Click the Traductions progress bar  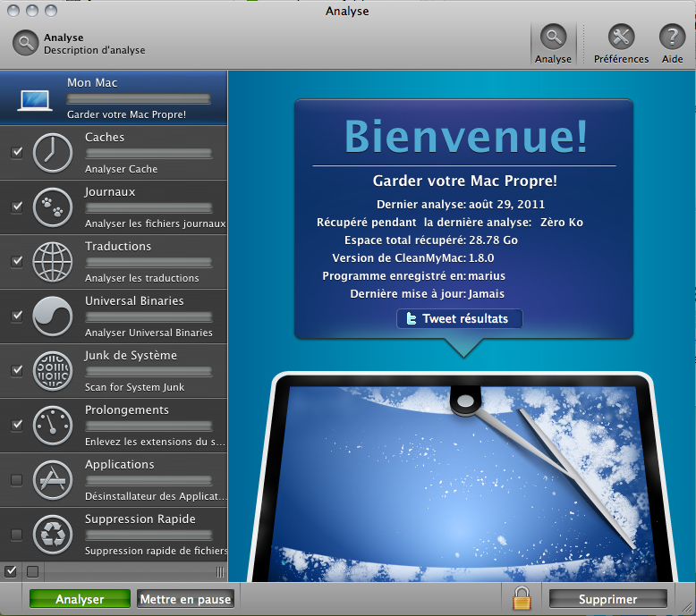coord(149,263)
